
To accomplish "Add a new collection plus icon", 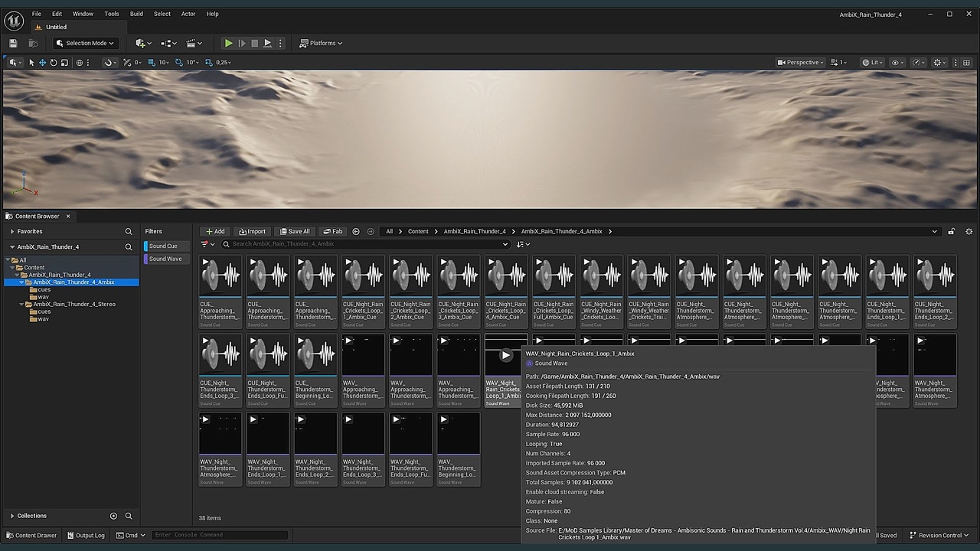I will point(113,516).
